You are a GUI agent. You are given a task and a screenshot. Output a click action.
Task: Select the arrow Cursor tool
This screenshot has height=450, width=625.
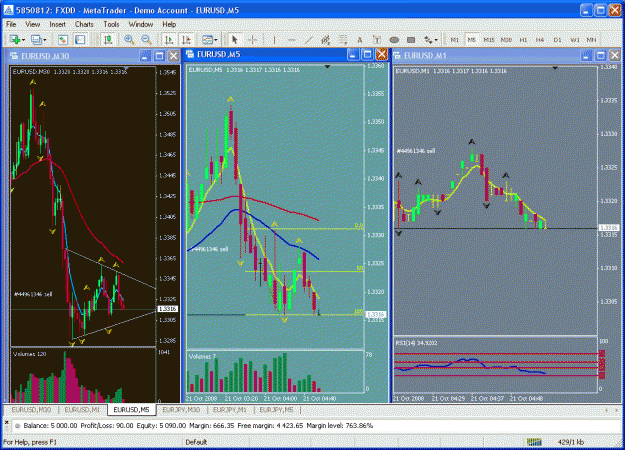[234, 40]
